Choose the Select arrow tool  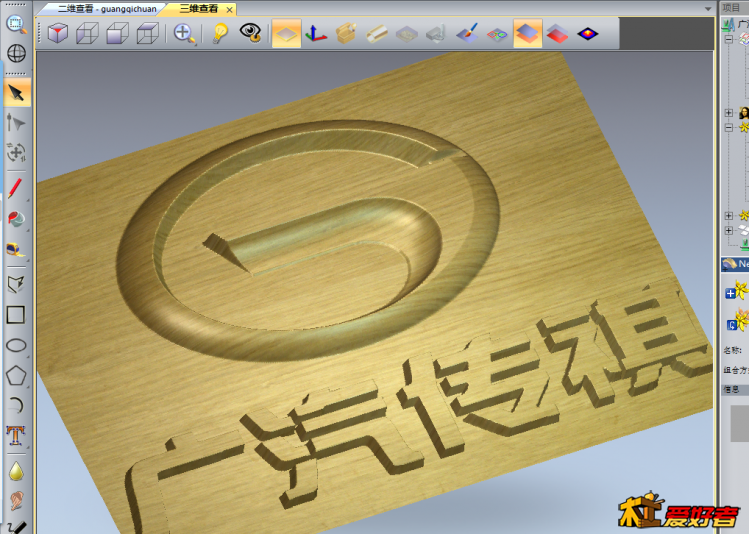(x=17, y=93)
